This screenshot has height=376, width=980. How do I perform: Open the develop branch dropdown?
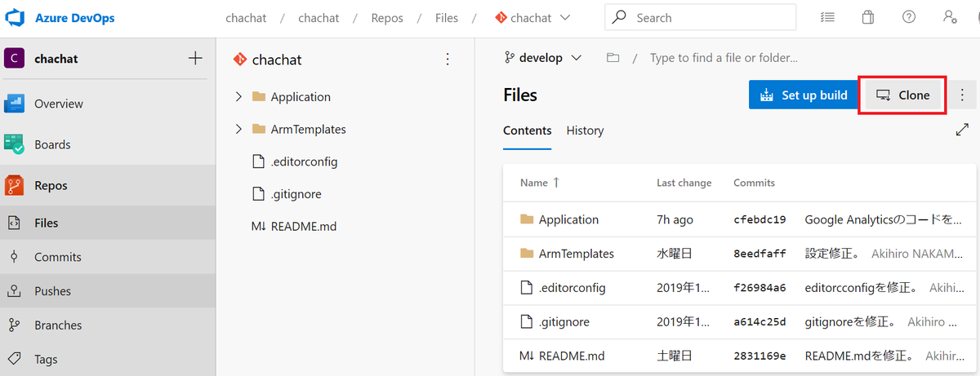pos(542,58)
